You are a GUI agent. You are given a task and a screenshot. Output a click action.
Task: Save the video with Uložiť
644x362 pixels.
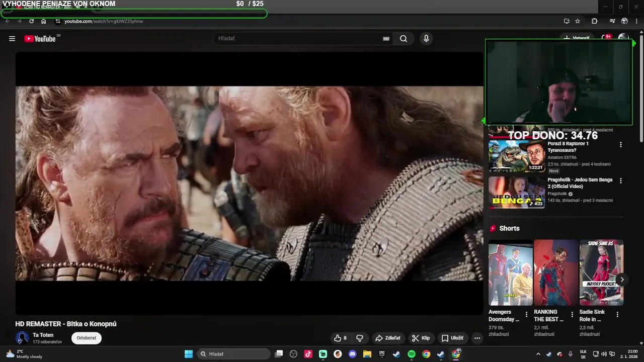point(452,338)
